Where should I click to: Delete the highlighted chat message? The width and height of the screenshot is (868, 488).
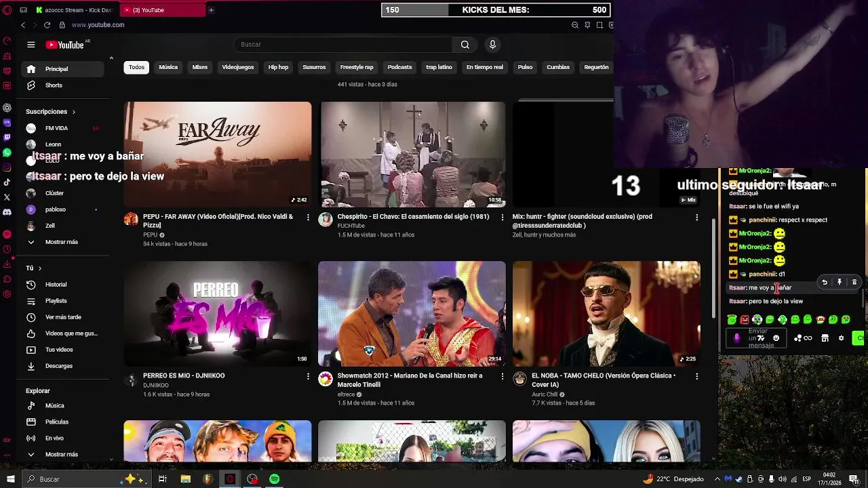click(x=854, y=282)
